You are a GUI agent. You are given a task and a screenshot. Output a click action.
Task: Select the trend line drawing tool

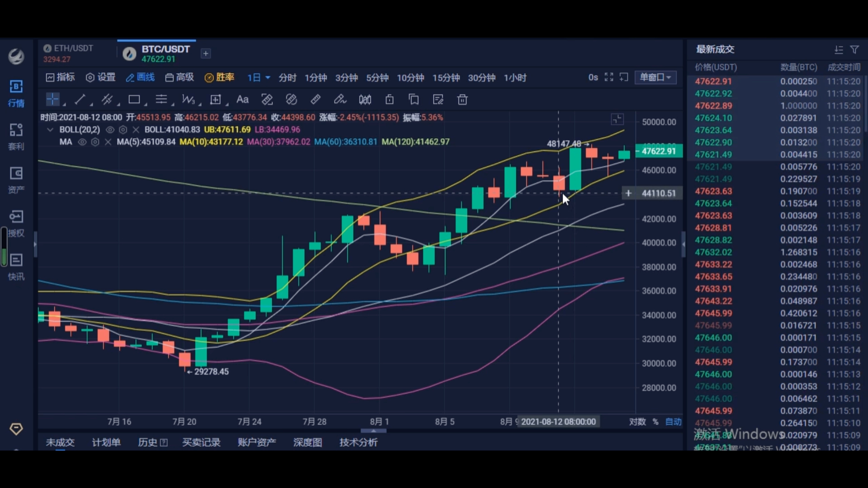pos(80,99)
